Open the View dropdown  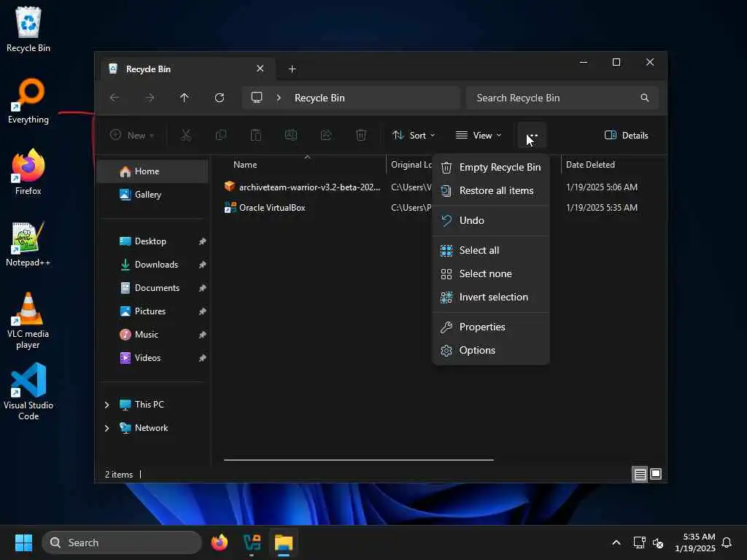[x=479, y=135]
